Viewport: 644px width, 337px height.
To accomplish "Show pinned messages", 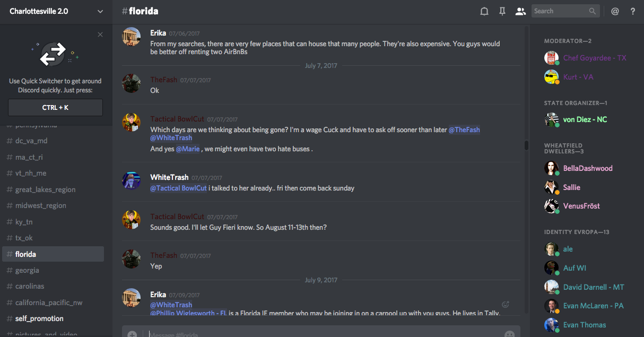I will point(502,11).
